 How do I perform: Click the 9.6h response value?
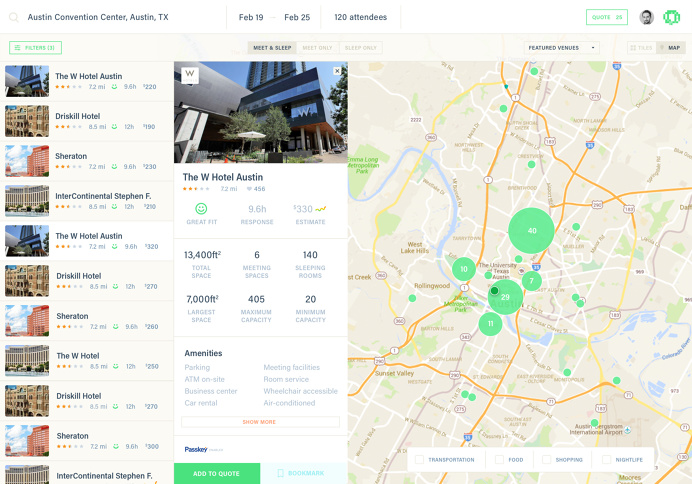(x=257, y=209)
